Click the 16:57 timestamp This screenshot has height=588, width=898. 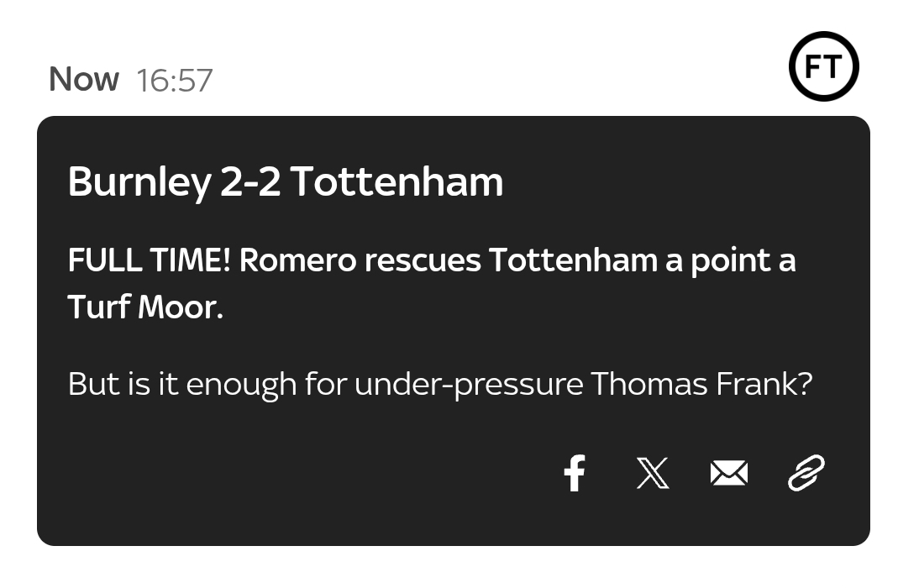pyautogui.click(x=175, y=81)
